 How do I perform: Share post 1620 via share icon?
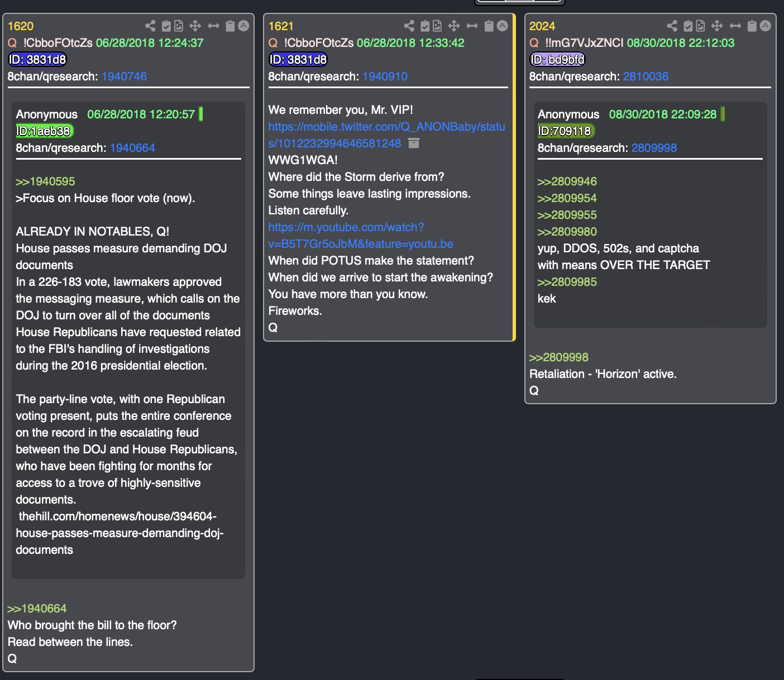coord(150,26)
